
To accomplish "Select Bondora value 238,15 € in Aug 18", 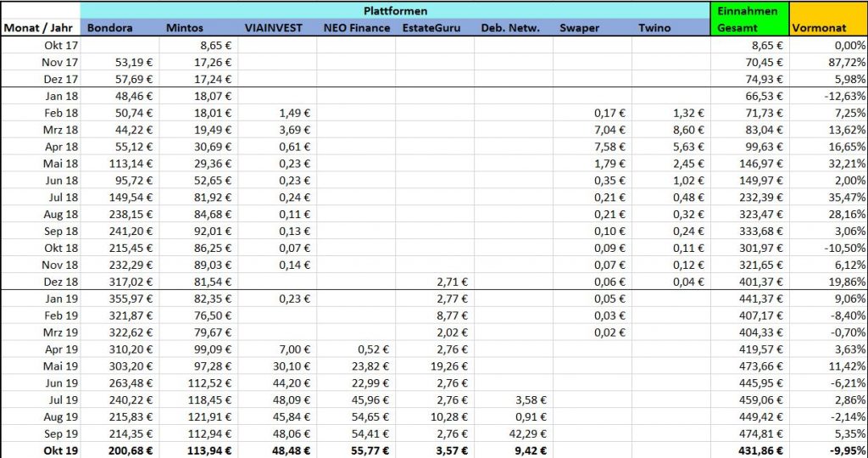I will 120,215.
